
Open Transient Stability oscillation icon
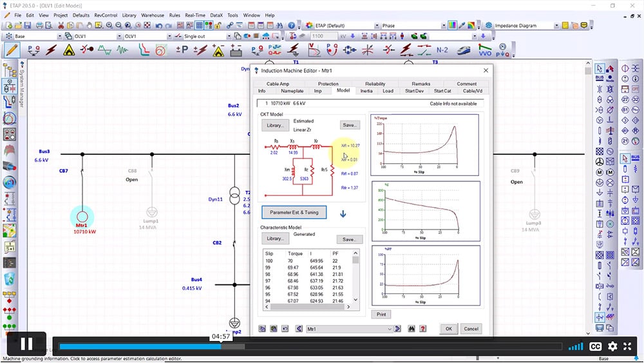click(x=122, y=50)
